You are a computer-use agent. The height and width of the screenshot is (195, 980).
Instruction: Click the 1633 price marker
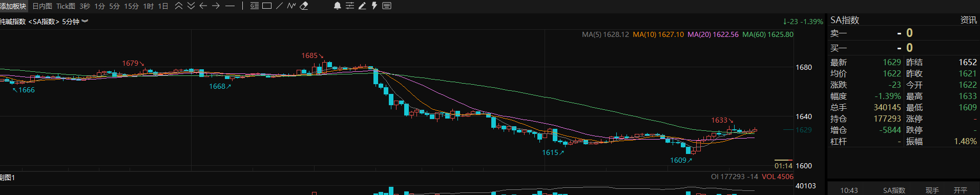click(722, 120)
